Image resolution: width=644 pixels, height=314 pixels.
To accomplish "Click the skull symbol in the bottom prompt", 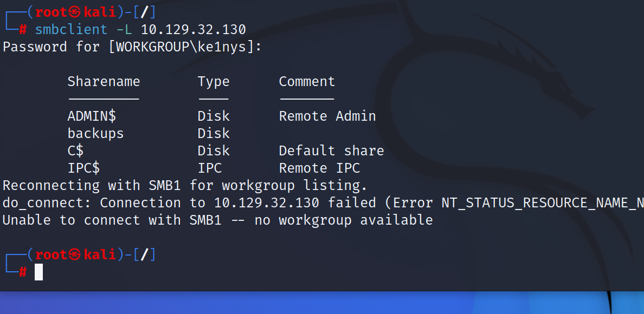I will pos(75,255).
